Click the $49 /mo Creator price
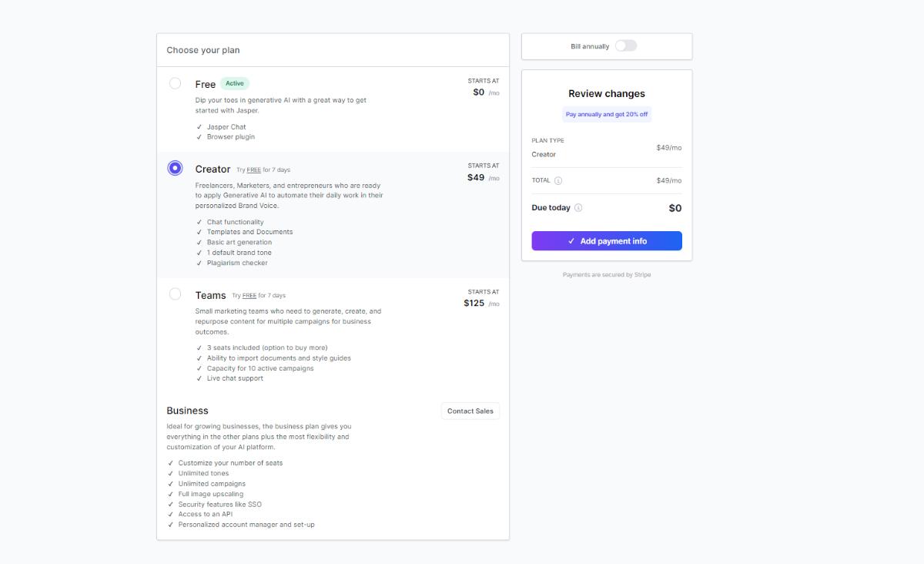The height and width of the screenshot is (564, 924). pos(483,177)
